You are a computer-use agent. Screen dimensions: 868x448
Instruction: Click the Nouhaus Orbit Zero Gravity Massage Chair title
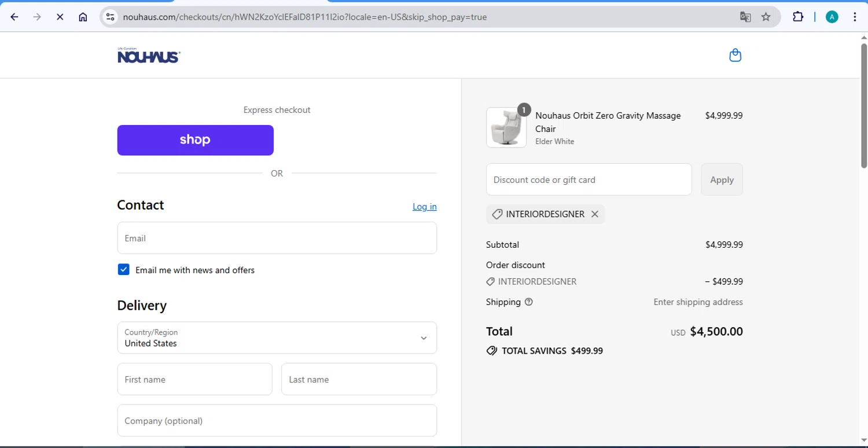click(x=608, y=122)
